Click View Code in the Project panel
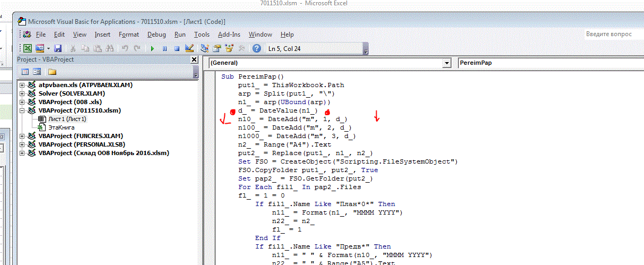Image resolution: width=644 pixels, height=265 pixels. tap(24, 72)
